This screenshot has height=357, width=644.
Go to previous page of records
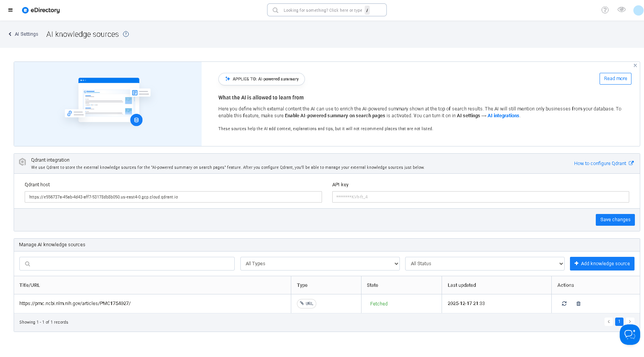point(609,322)
